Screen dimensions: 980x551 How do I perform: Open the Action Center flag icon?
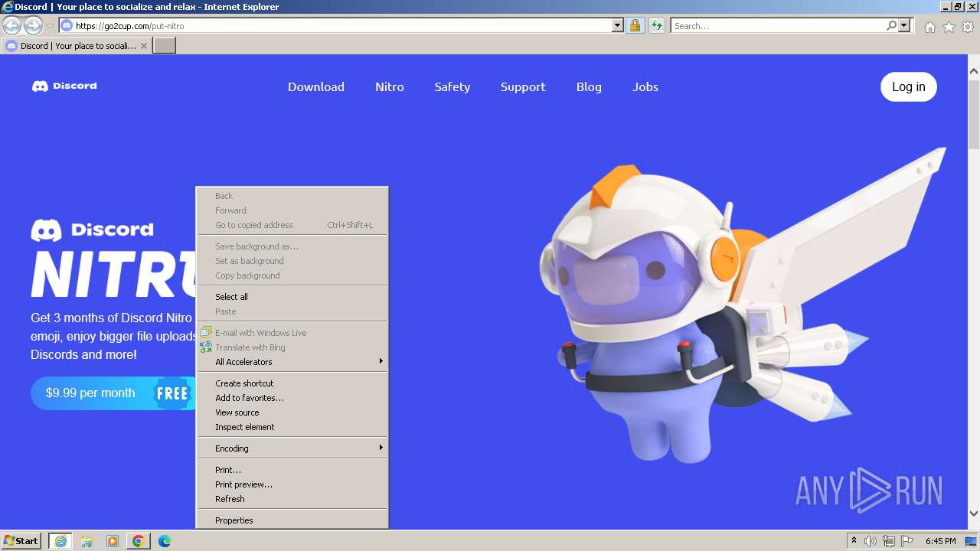(x=907, y=541)
